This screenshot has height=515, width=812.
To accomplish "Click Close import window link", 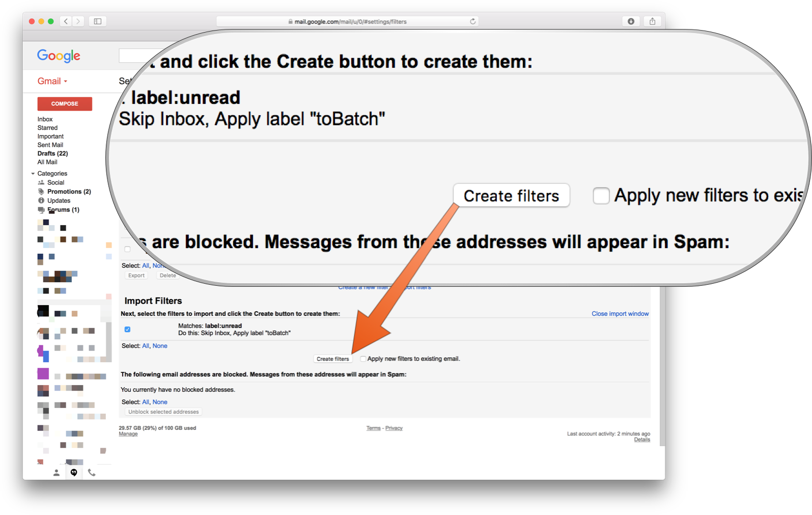I will (x=620, y=314).
